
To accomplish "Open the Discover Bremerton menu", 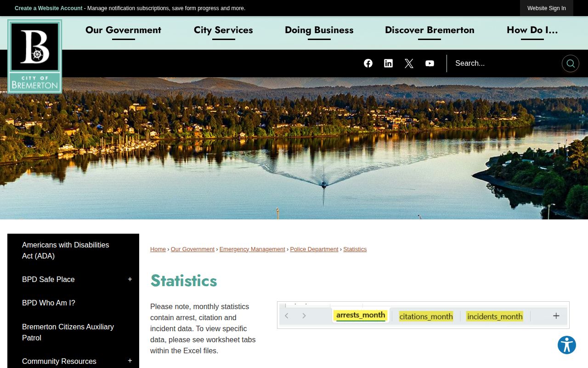I will [x=430, y=30].
